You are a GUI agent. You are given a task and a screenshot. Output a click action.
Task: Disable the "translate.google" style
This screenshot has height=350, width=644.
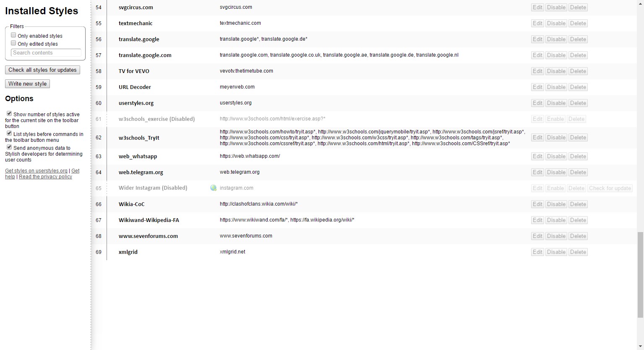pyautogui.click(x=556, y=39)
